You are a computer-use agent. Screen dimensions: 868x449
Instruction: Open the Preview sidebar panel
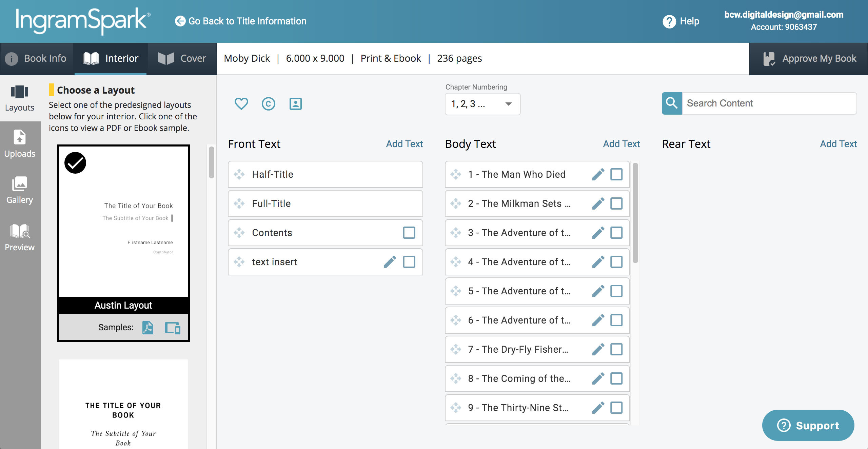(20, 237)
